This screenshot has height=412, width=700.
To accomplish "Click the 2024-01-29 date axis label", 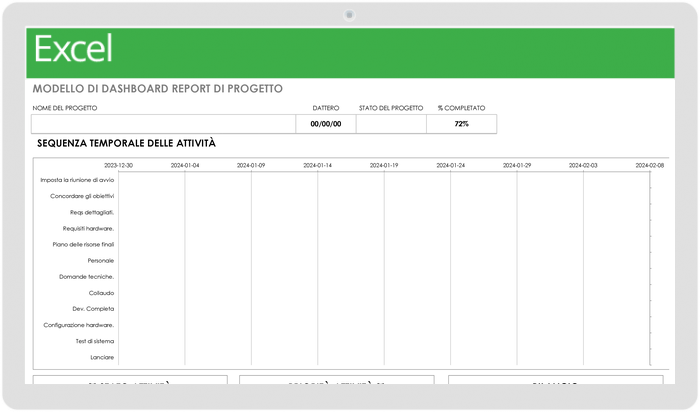I will click(x=517, y=165).
